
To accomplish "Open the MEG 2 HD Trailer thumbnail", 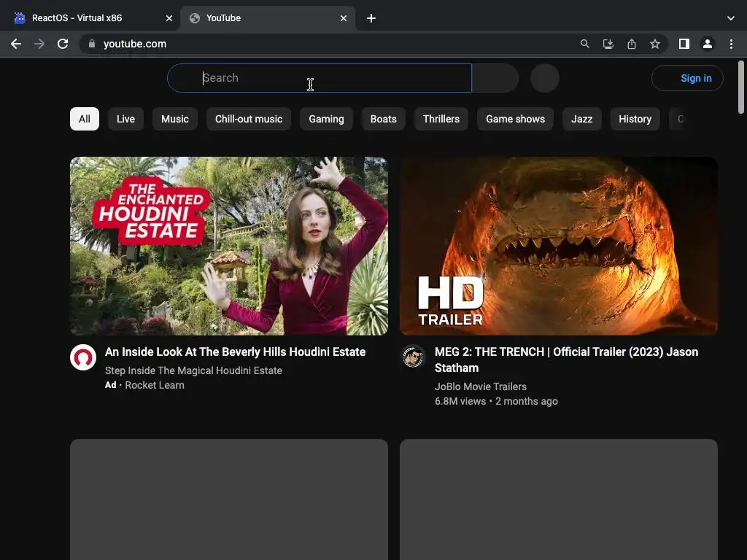I will click(559, 246).
